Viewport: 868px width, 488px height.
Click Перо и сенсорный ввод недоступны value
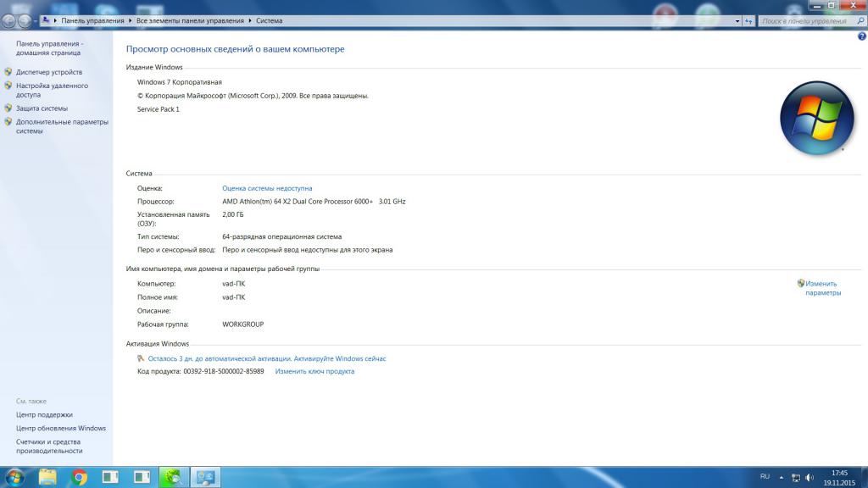click(x=307, y=250)
